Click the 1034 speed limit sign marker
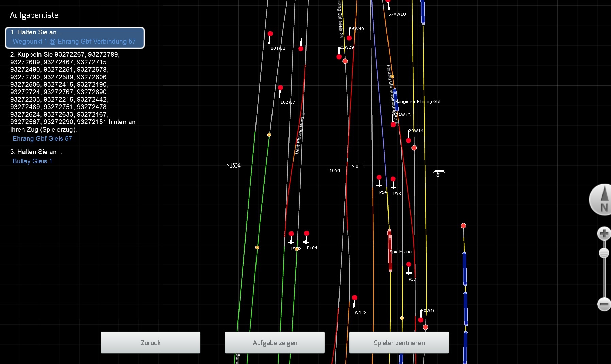611x364 pixels. click(332, 169)
